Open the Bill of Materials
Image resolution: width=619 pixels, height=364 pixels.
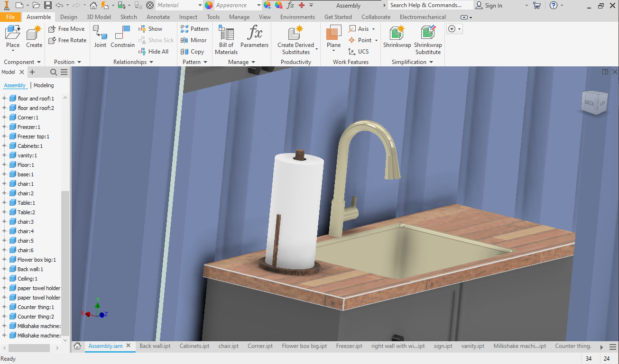point(226,40)
